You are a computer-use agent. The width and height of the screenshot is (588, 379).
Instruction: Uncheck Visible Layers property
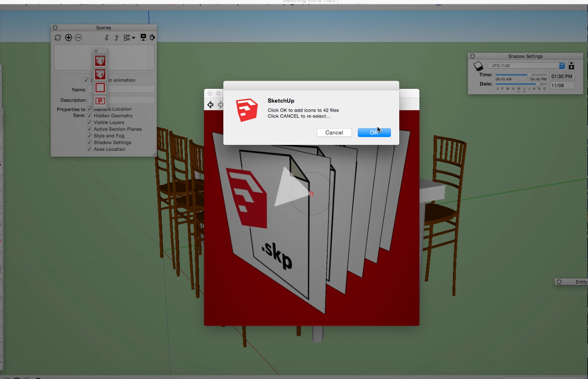(x=89, y=123)
